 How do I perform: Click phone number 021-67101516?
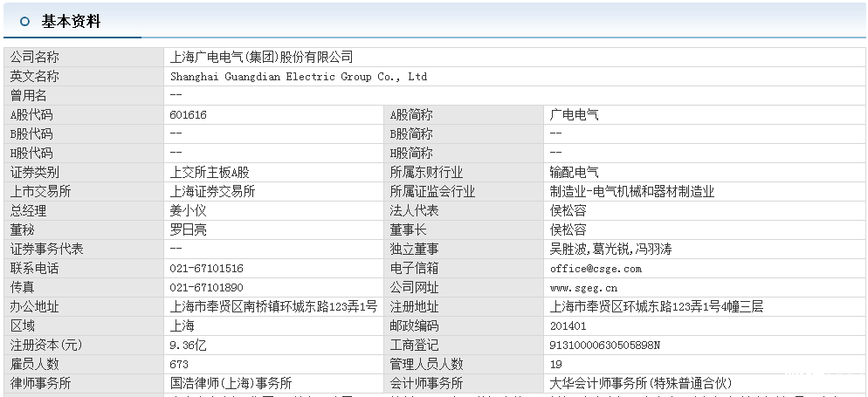(x=206, y=269)
